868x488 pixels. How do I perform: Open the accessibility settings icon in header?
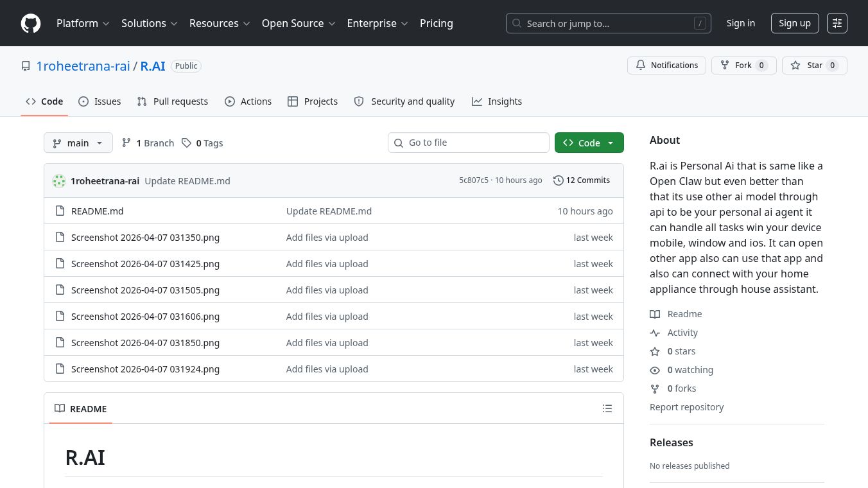click(x=837, y=23)
